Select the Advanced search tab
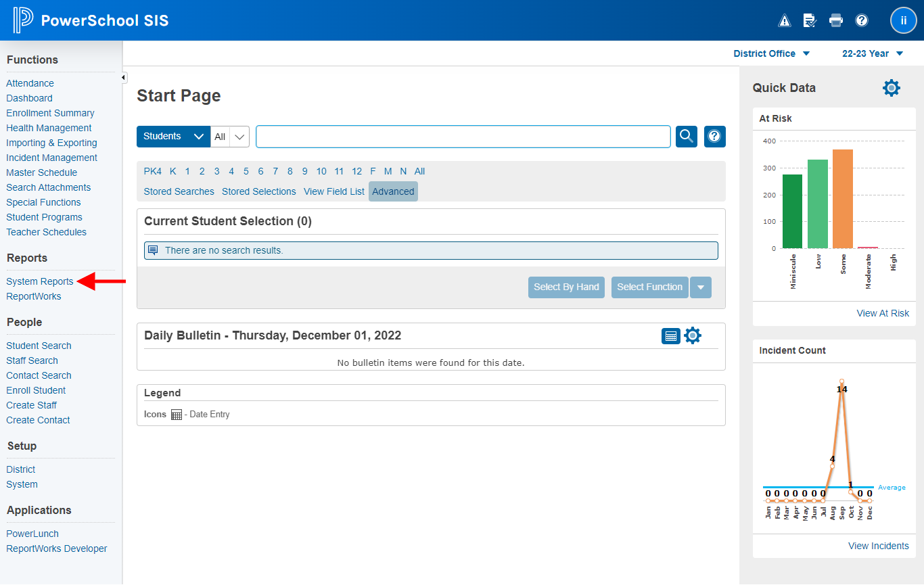 tap(393, 191)
